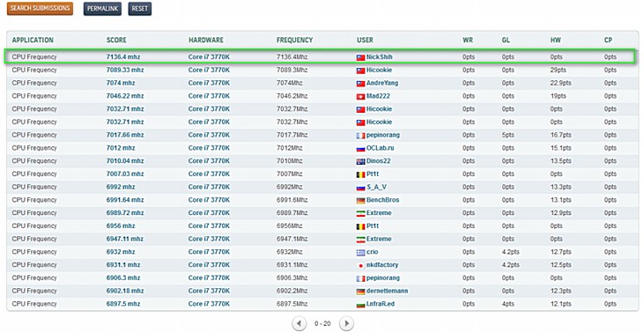Click Japan flag beside nkdfactory

[x=360, y=266]
